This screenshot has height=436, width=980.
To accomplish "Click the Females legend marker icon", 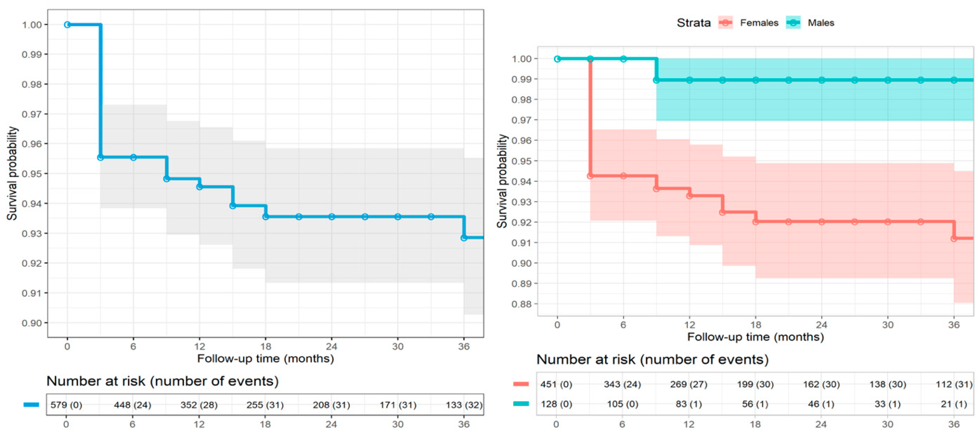I will pyautogui.click(x=725, y=23).
